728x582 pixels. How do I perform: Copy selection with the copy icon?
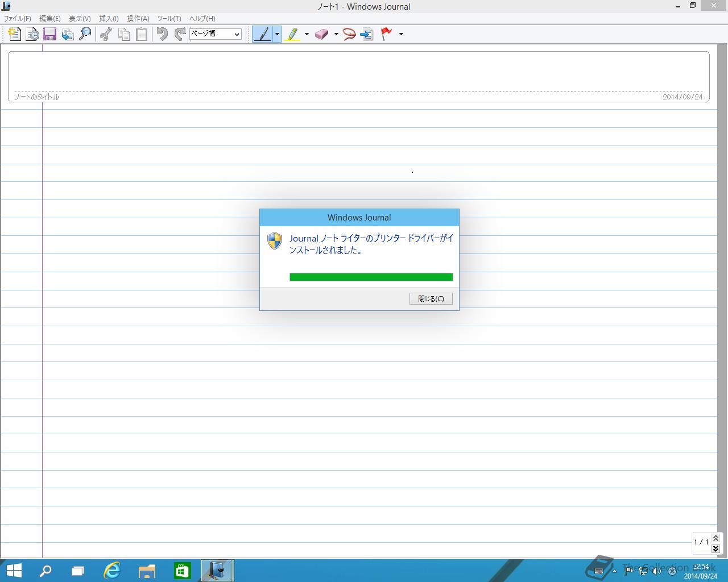(123, 34)
